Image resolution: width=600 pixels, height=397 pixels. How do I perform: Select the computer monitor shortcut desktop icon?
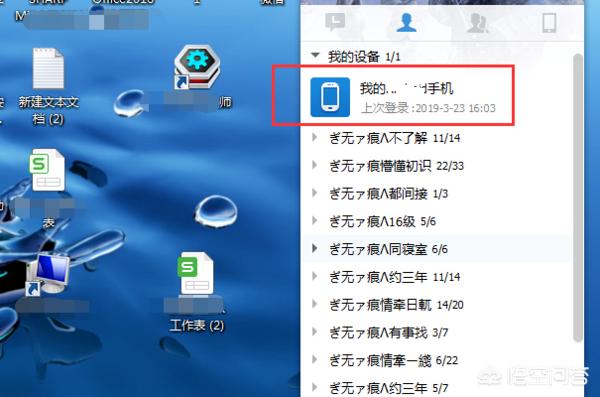(48, 275)
